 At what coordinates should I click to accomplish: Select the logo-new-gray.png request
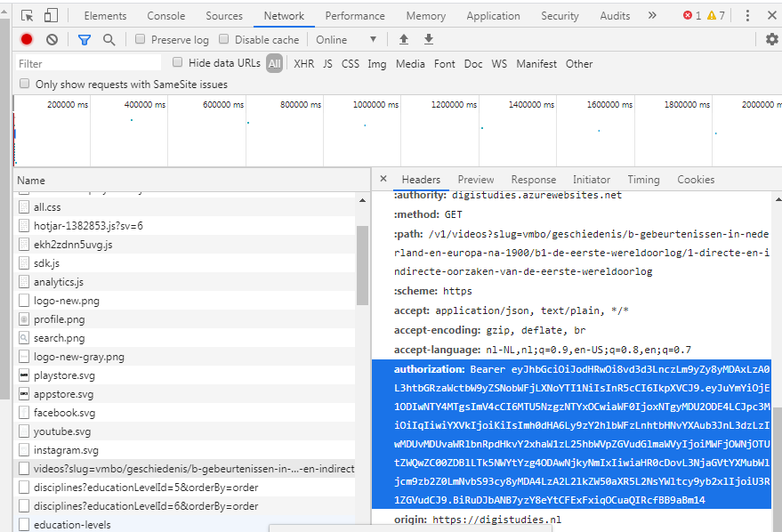click(184, 357)
